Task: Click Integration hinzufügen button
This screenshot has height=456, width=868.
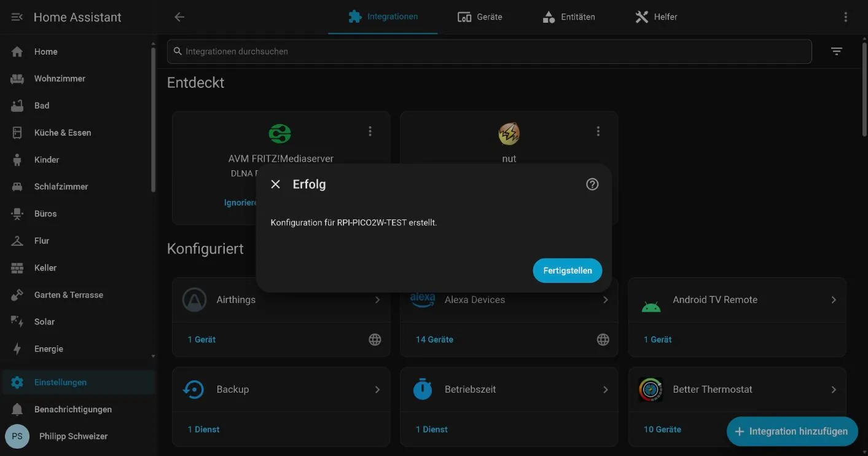Action: point(792,431)
